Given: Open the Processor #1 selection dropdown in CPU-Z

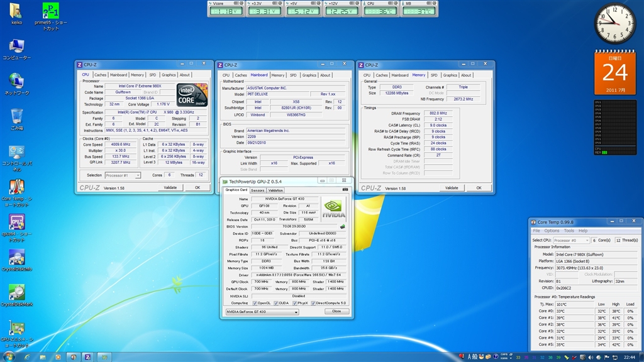Looking at the screenshot, I should coord(123,175).
